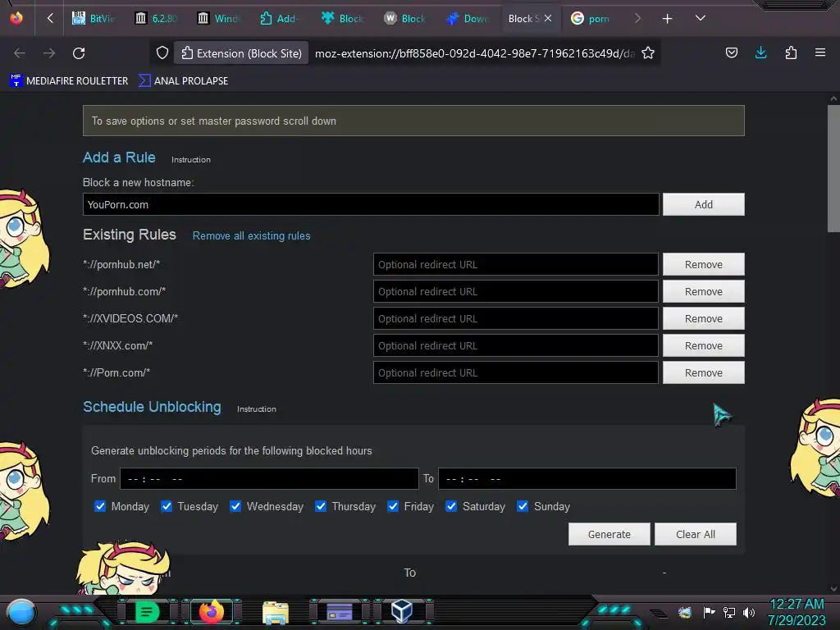The height and width of the screenshot is (630, 840).
Task: Open the window-shaped app icon on taskbar
Action: 340,611
